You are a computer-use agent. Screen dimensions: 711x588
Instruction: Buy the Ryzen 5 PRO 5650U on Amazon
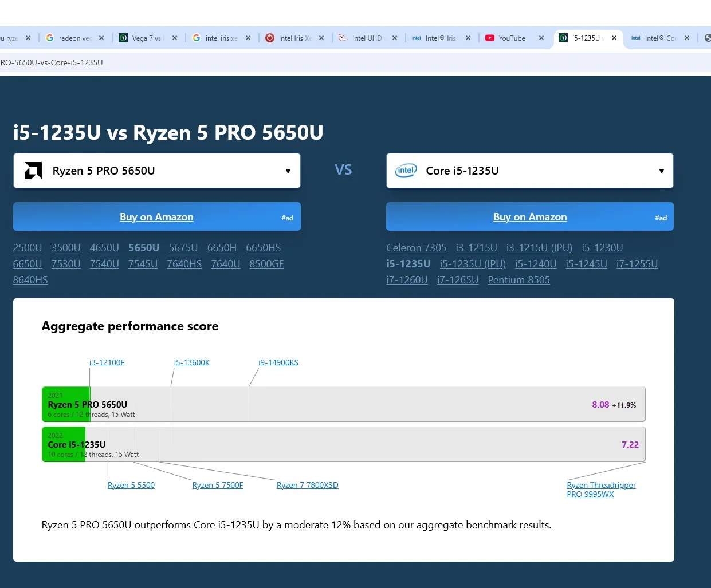point(157,216)
